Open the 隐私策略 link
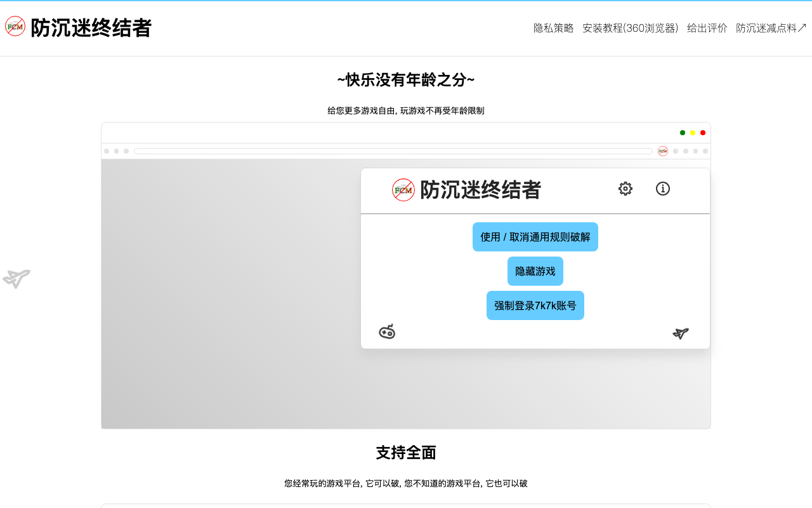The image size is (812, 508). tap(553, 28)
